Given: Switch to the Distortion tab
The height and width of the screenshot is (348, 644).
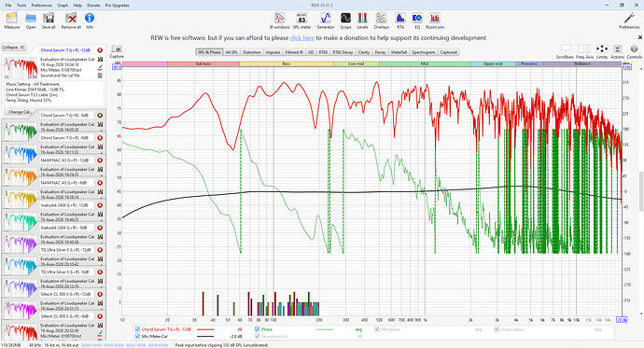Looking at the screenshot, I should click(x=252, y=52).
